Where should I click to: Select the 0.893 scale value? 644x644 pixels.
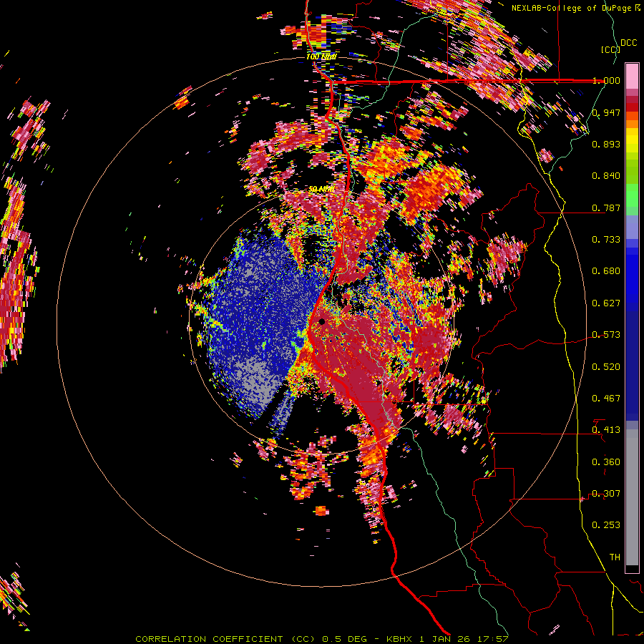(x=606, y=144)
